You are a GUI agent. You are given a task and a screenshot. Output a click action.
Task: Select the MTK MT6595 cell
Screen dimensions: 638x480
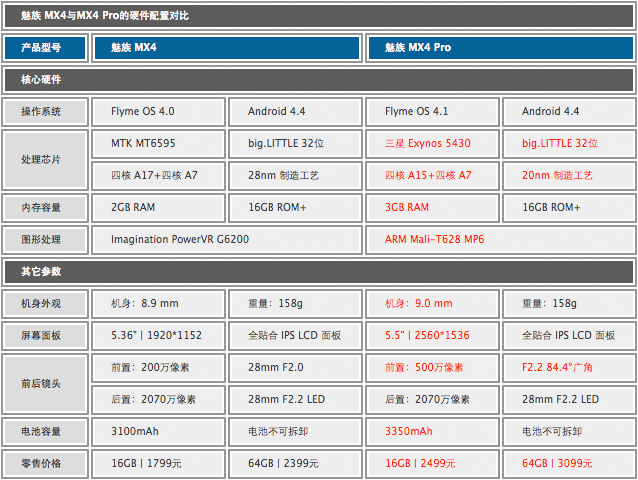(158, 144)
